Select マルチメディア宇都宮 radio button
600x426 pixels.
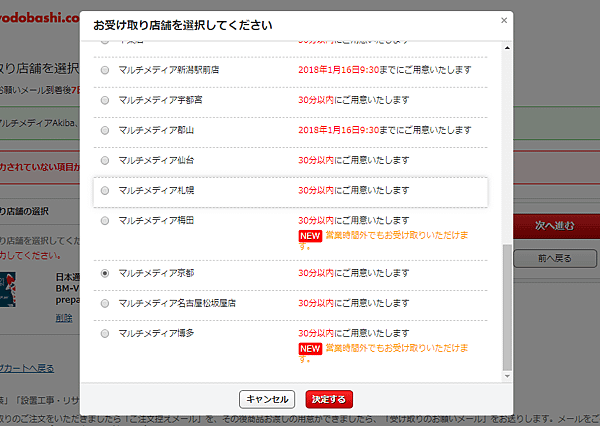click(105, 100)
